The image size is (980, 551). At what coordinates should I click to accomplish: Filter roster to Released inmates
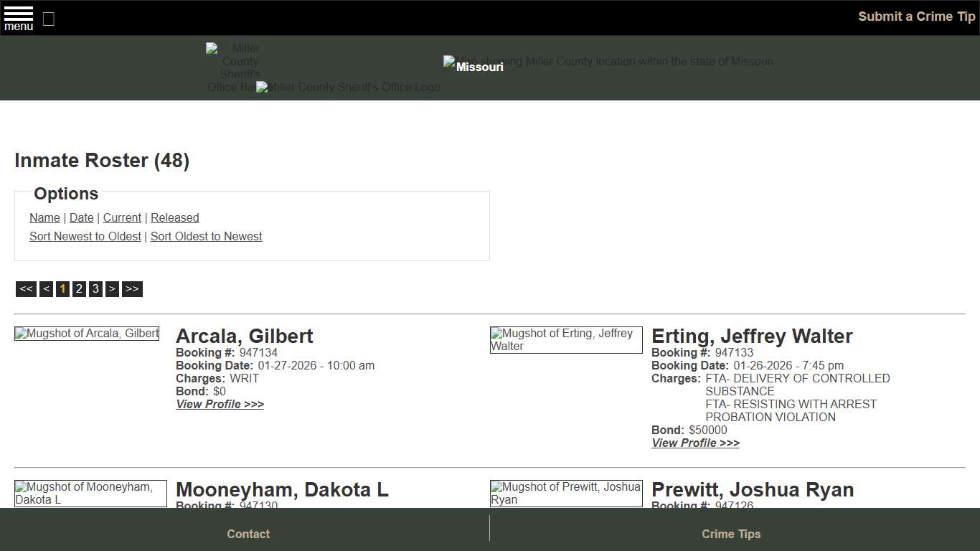click(174, 217)
